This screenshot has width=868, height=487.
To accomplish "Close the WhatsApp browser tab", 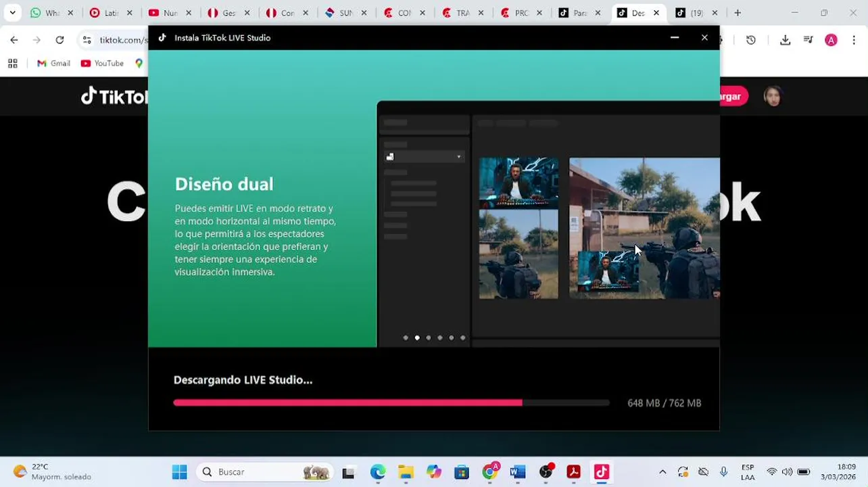I will click(70, 13).
